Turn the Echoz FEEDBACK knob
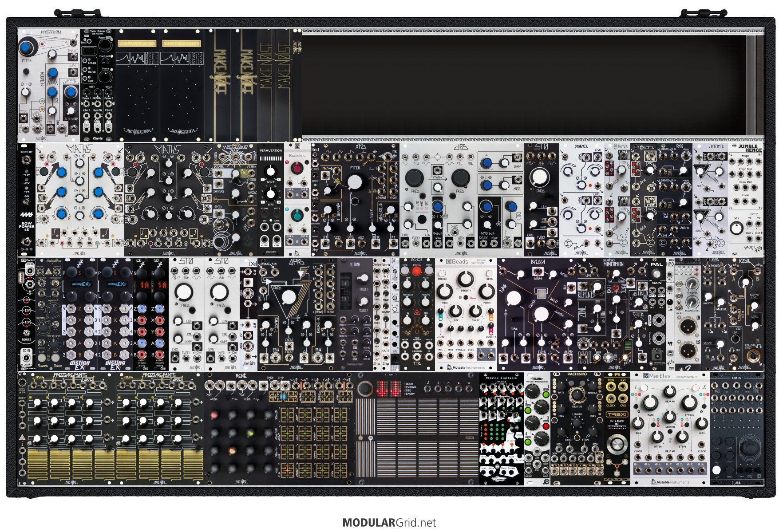The image size is (779, 532). 407,302
